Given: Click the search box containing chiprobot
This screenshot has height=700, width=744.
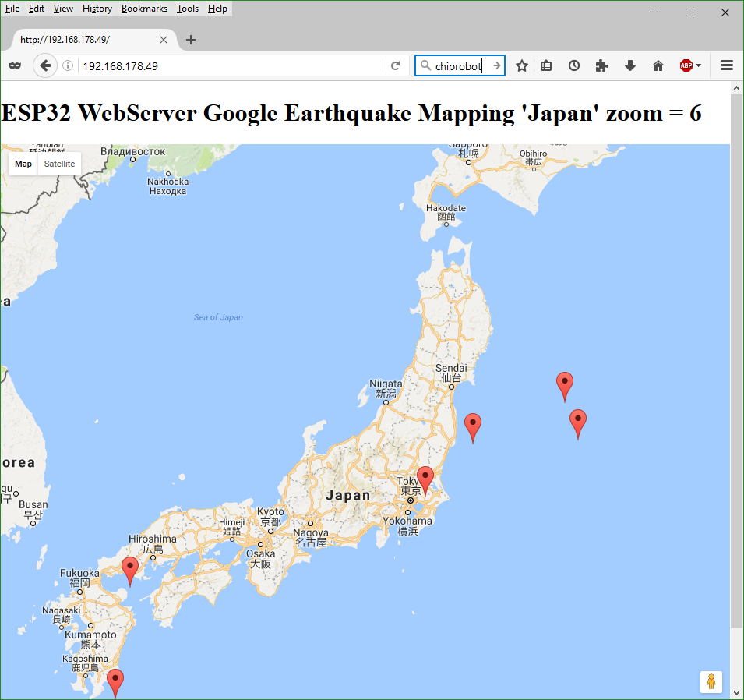Looking at the screenshot, I should tap(458, 65).
